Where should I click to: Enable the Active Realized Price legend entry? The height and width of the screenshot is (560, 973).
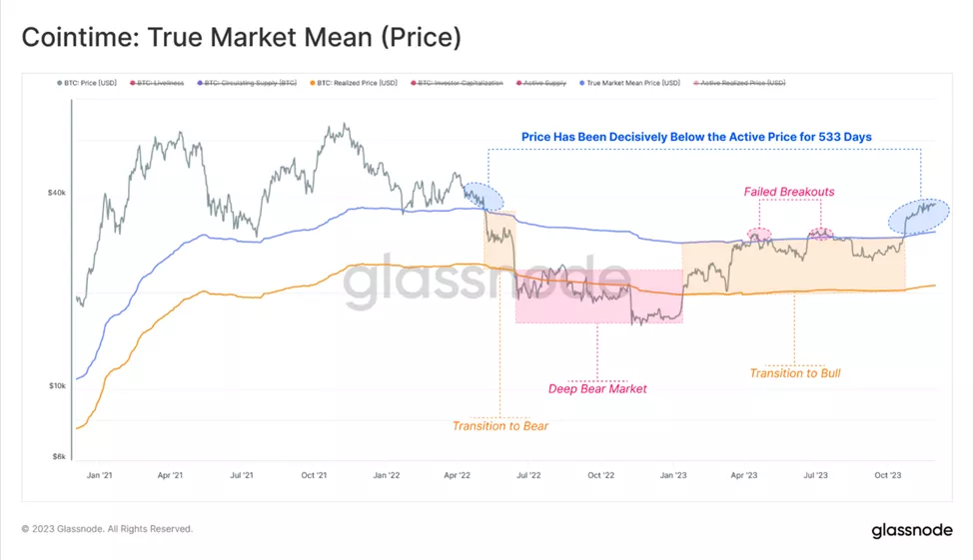(x=742, y=83)
